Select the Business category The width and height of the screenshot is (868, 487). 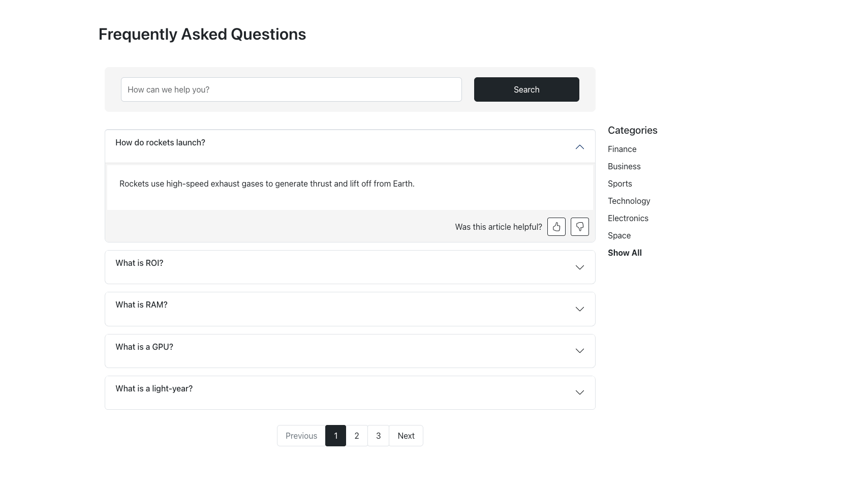(624, 166)
